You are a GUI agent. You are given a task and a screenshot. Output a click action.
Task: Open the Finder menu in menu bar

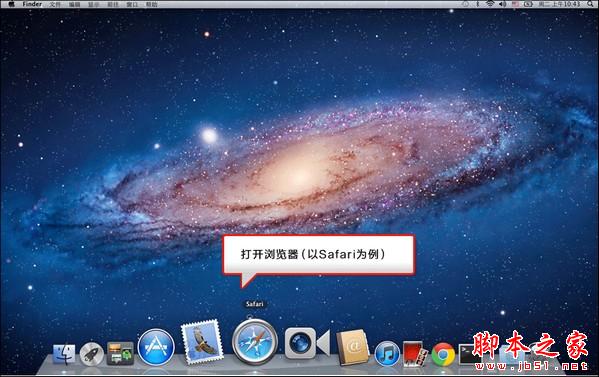point(32,4)
